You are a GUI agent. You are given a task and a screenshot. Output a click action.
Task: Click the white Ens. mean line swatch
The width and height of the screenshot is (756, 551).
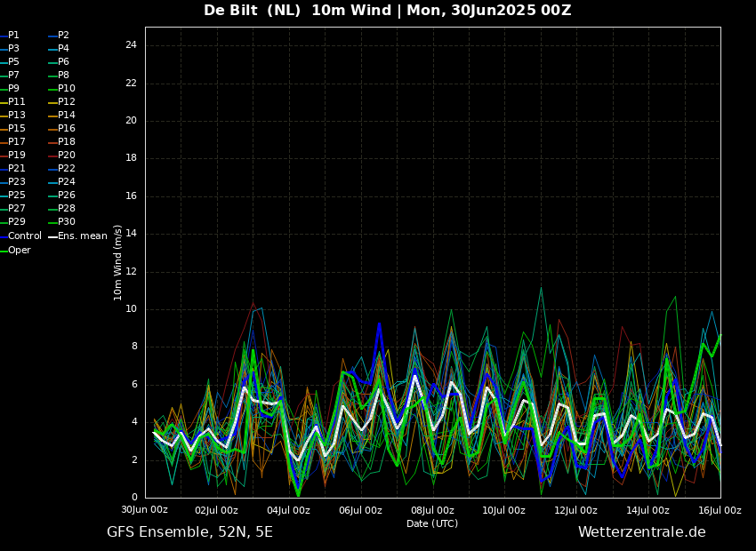[52, 236]
